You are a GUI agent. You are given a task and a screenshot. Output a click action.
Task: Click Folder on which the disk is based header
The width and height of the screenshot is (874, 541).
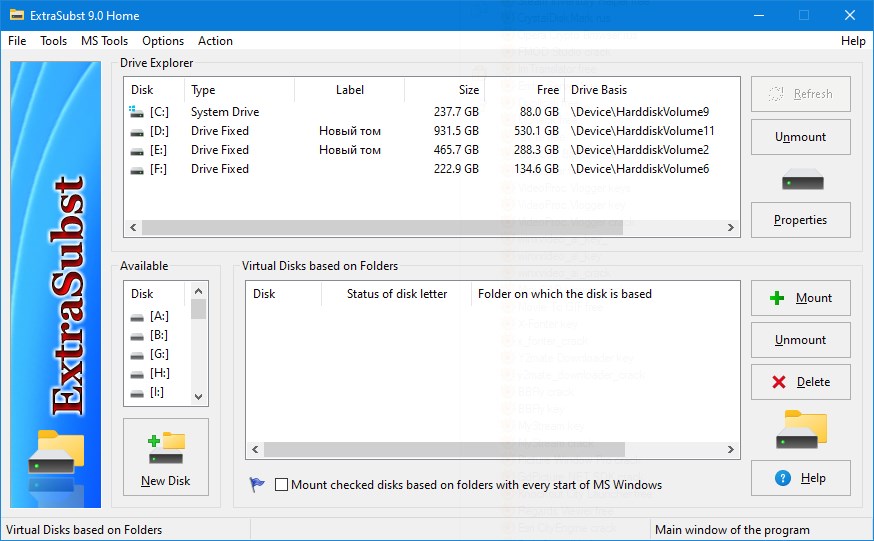pos(565,294)
